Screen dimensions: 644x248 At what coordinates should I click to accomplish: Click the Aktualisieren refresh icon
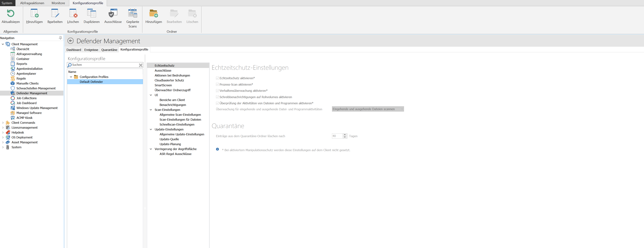coord(11,13)
